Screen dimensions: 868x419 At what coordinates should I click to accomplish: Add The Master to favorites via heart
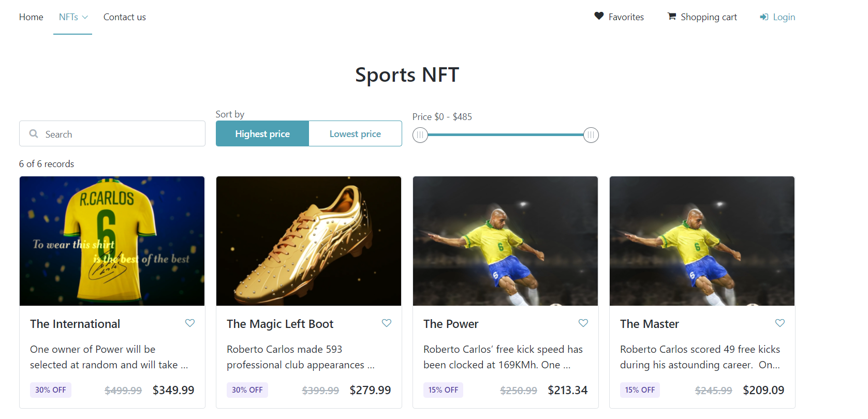click(780, 323)
